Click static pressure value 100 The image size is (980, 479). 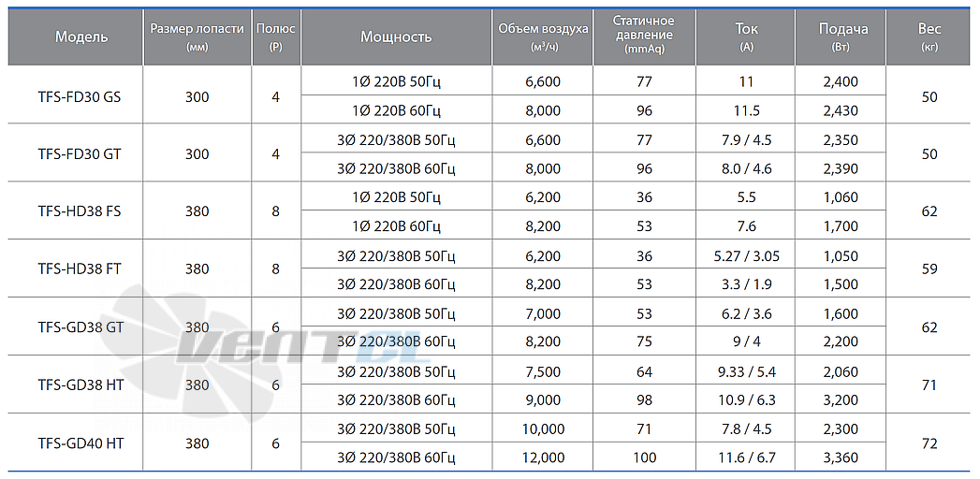[x=644, y=458]
